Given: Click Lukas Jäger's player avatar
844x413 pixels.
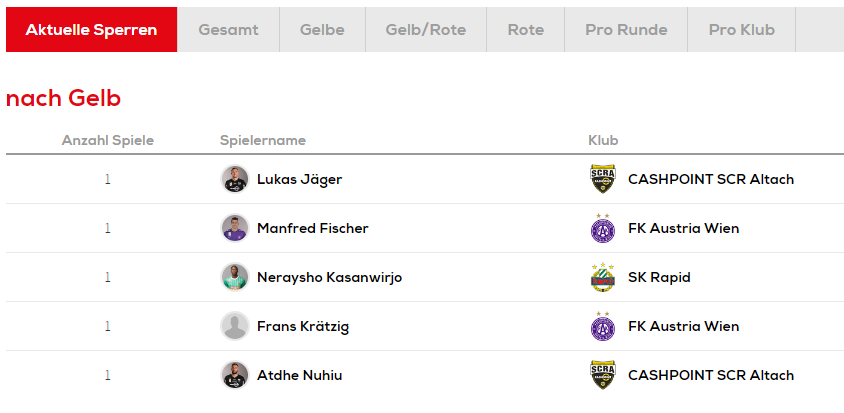Looking at the screenshot, I should 234,179.
